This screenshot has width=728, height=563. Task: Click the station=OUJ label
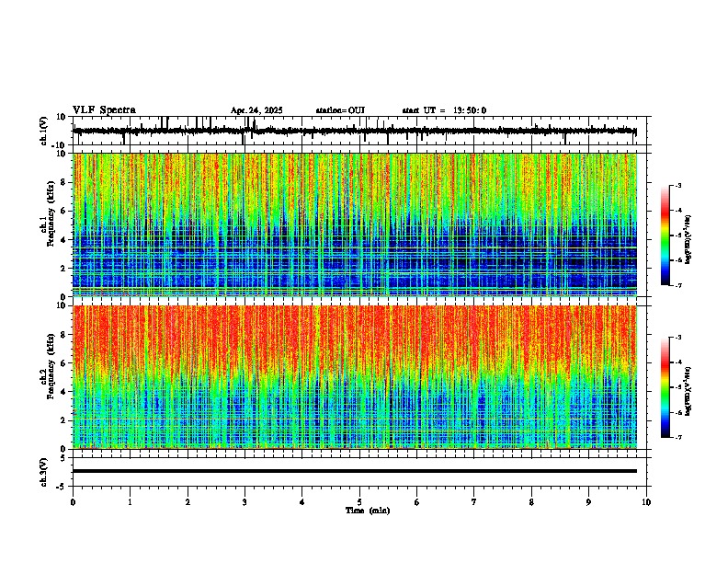coord(340,110)
